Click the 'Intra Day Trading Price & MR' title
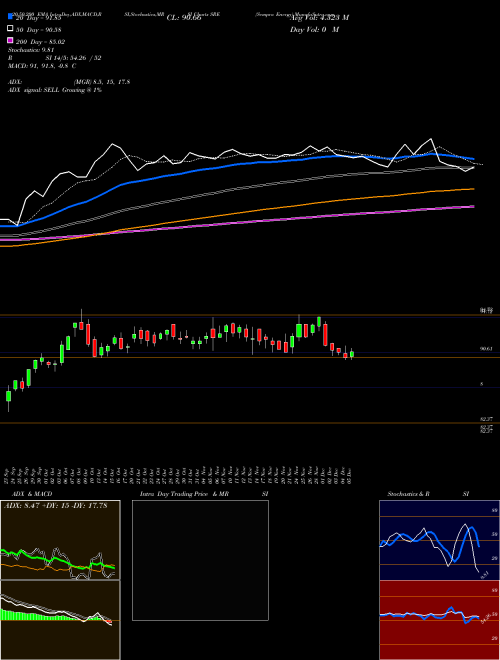The image size is (500, 660). 184,494
